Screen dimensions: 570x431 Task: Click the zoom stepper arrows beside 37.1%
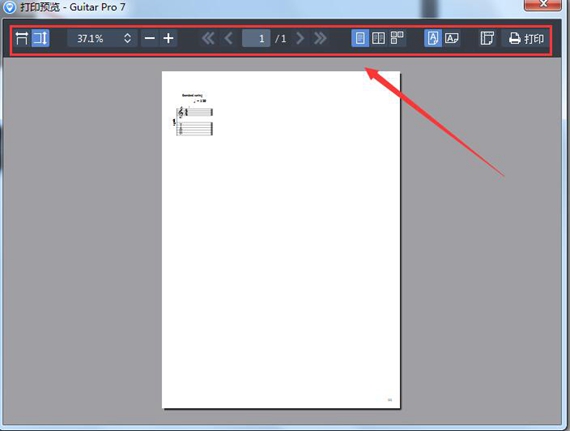(x=127, y=38)
